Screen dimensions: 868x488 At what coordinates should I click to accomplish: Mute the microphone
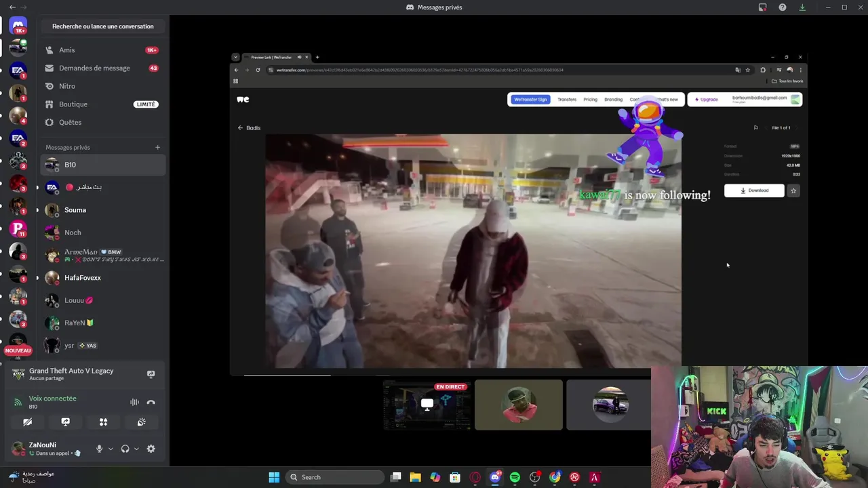[x=99, y=449]
